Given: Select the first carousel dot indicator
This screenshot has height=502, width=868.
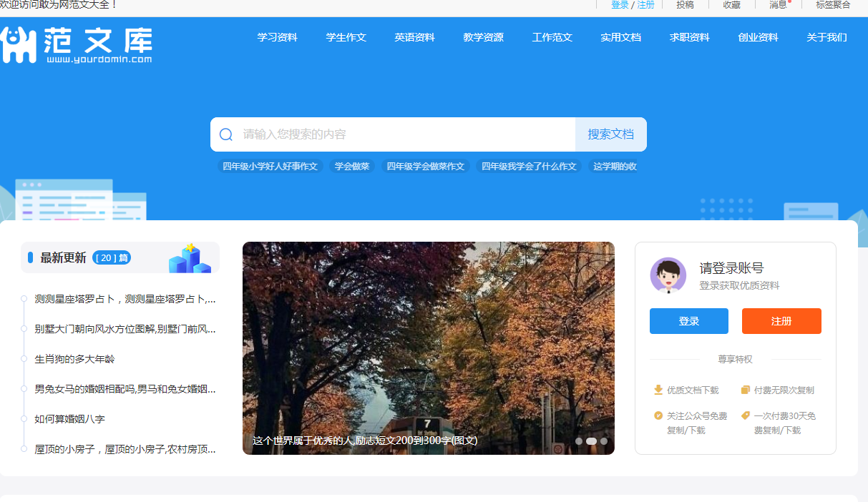Looking at the screenshot, I should [579, 441].
